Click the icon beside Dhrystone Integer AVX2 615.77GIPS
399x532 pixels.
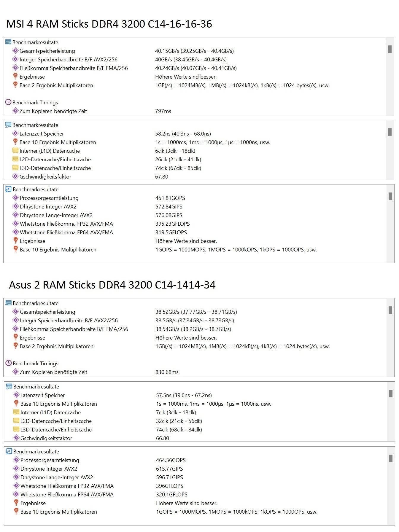(x=16, y=468)
